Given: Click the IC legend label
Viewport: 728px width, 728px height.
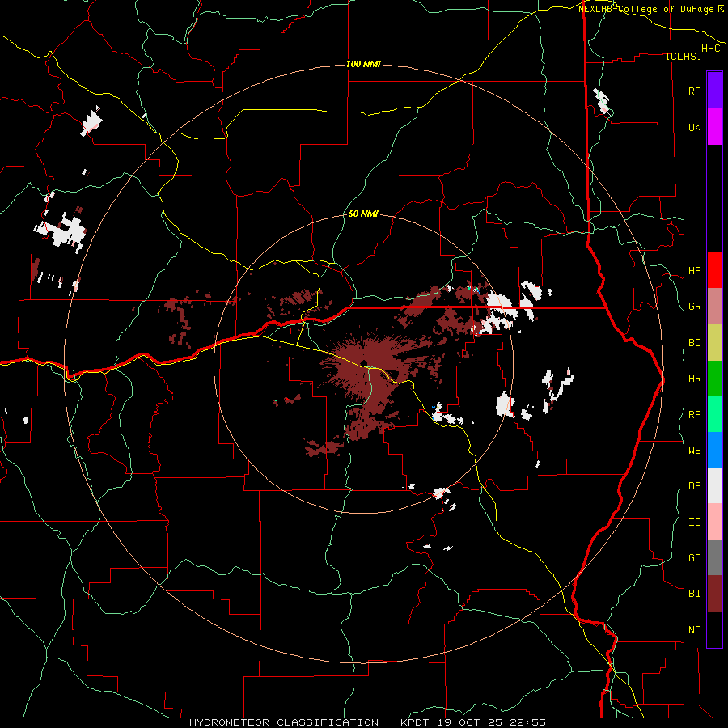Looking at the screenshot, I should [x=694, y=523].
